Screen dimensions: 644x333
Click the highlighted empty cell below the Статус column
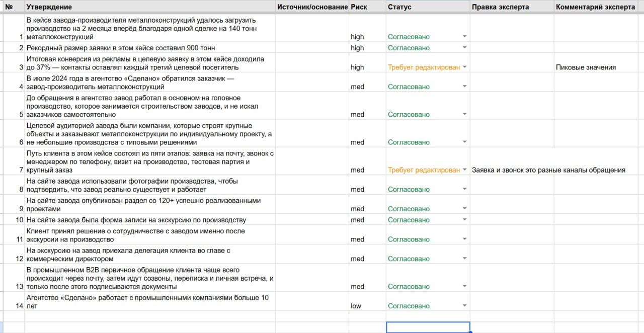click(428, 327)
